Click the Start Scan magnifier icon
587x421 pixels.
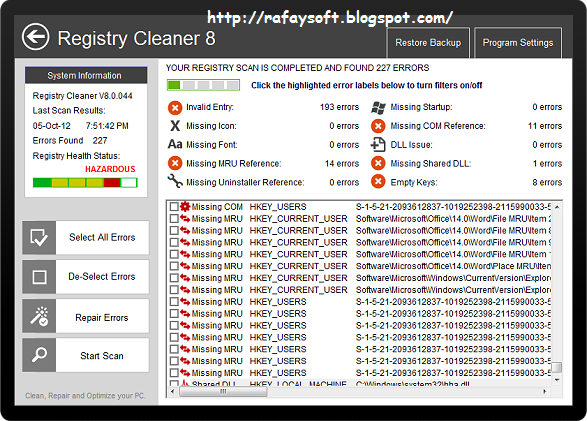[39, 355]
